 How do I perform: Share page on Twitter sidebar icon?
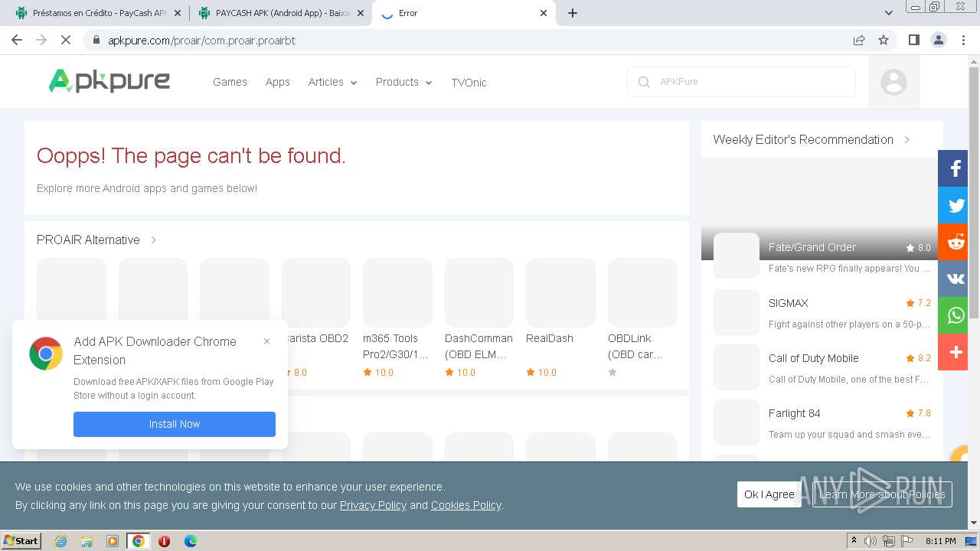pyautogui.click(x=955, y=205)
